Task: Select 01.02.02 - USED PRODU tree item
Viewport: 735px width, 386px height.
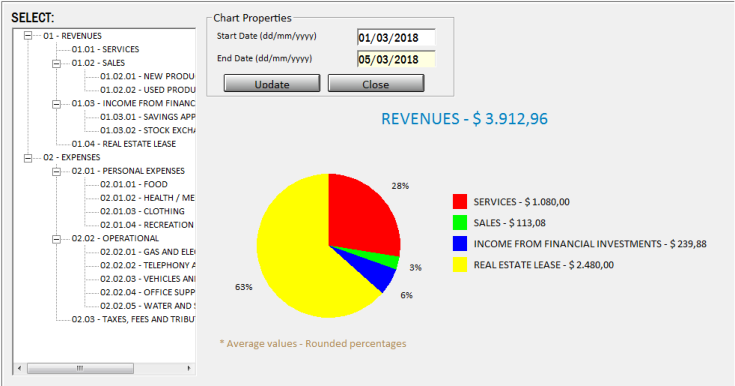Action: click(x=147, y=90)
